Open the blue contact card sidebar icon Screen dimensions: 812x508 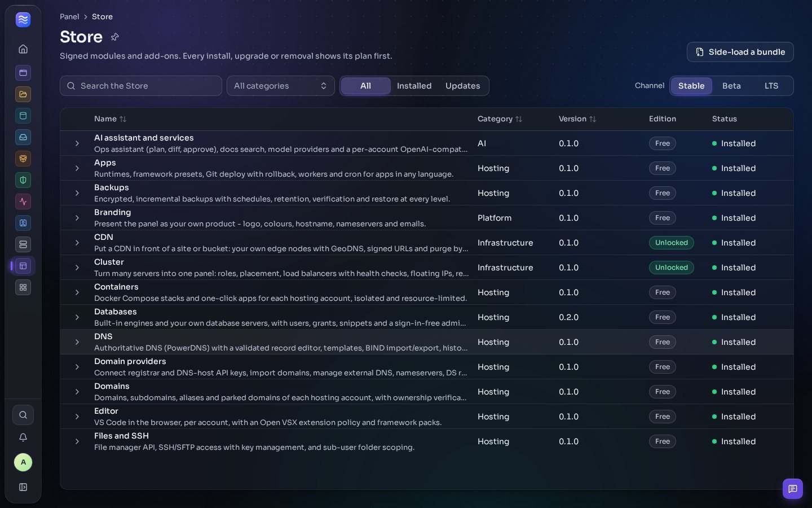coord(23,223)
